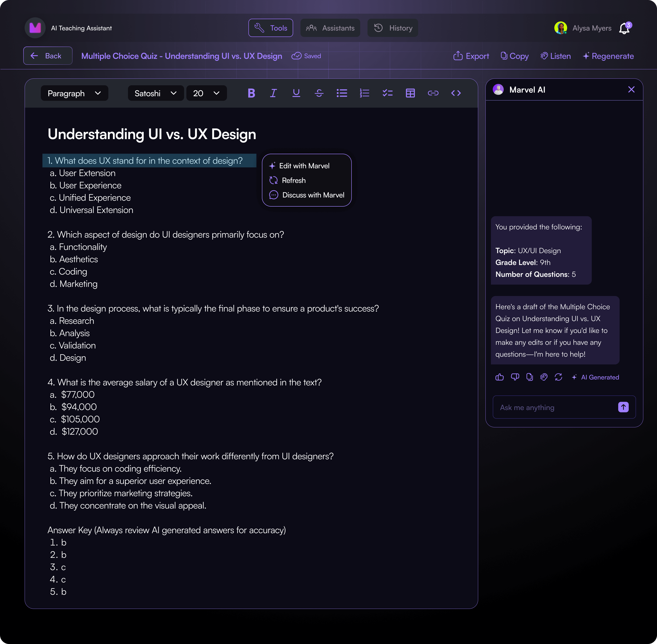Insert a table into document
This screenshot has width=657, height=644.
pos(410,93)
